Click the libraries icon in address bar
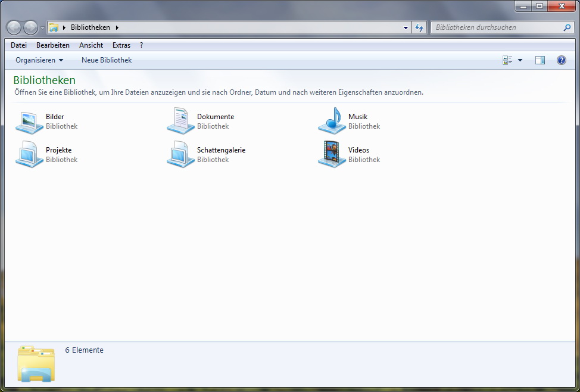 coord(54,27)
